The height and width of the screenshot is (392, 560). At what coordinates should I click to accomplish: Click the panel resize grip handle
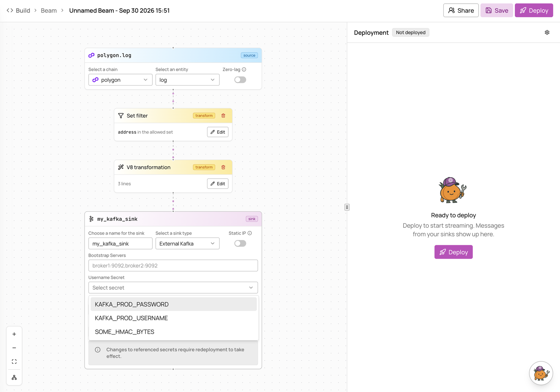pyautogui.click(x=347, y=207)
